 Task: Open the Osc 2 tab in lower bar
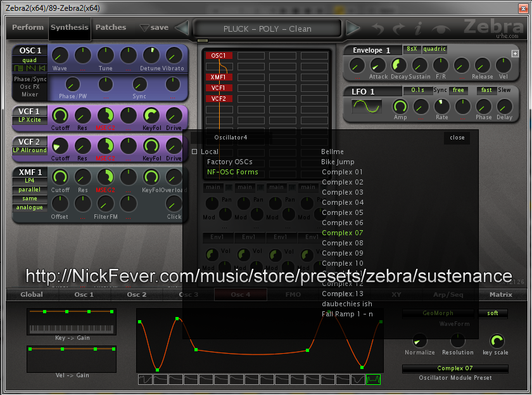coord(137,294)
